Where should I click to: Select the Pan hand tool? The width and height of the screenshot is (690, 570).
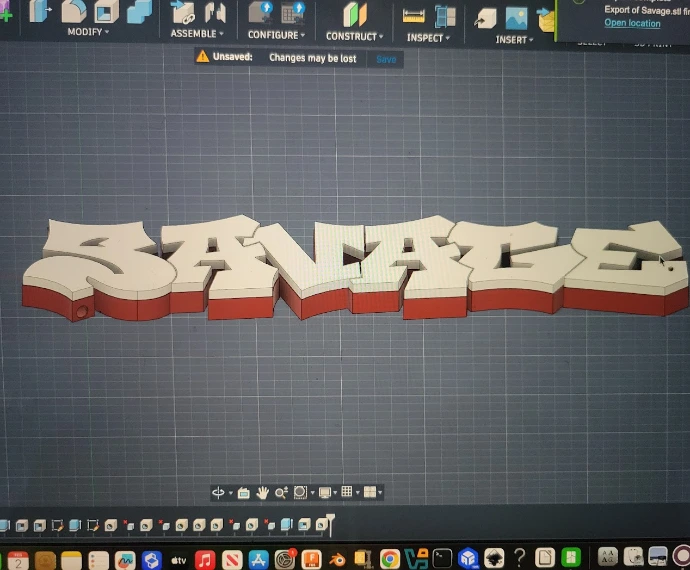point(263,493)
